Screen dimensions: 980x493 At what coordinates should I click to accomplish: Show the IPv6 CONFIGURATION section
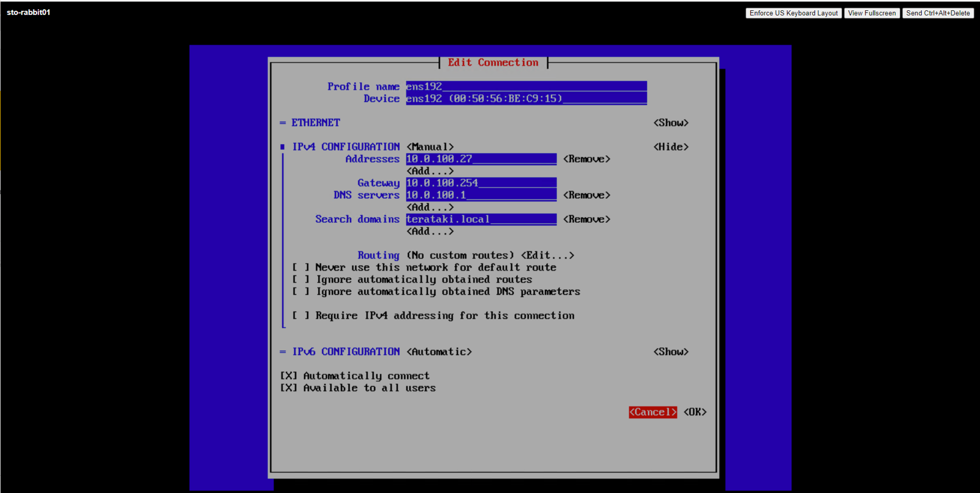tap(671, 351)
